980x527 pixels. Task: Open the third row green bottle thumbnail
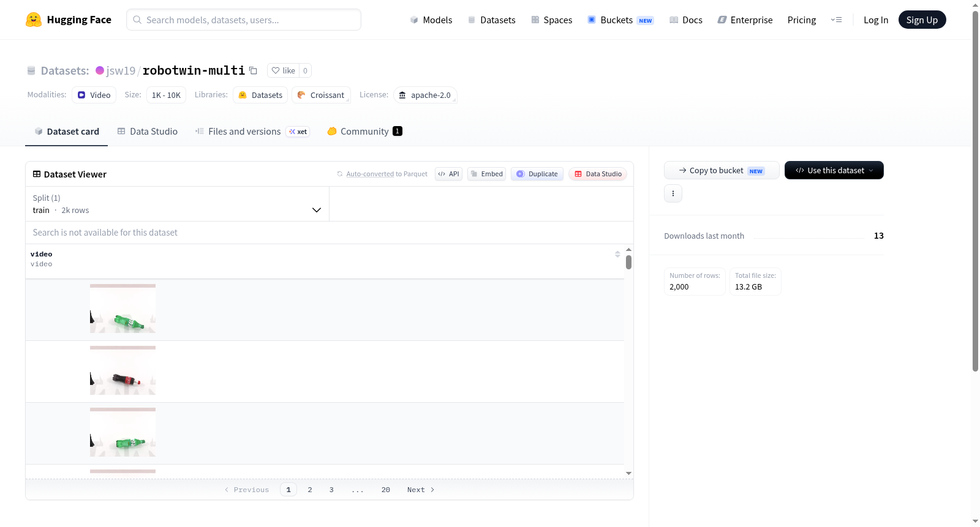tap(123, 432)
